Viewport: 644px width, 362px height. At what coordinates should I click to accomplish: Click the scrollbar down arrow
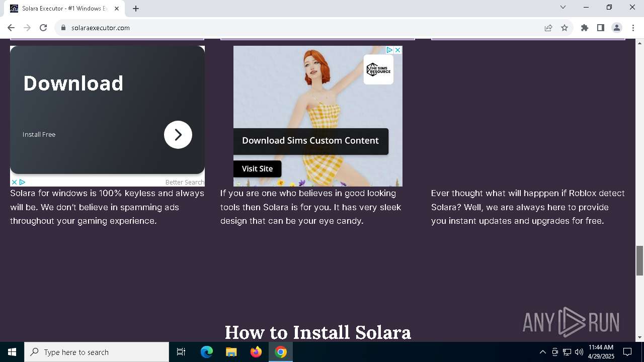click(x=639, y=337)
